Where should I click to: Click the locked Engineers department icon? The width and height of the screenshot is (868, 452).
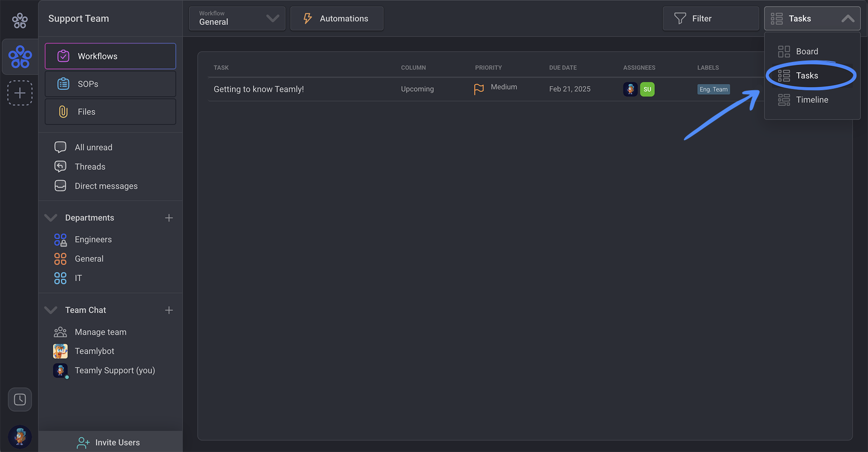pos(60,240)
